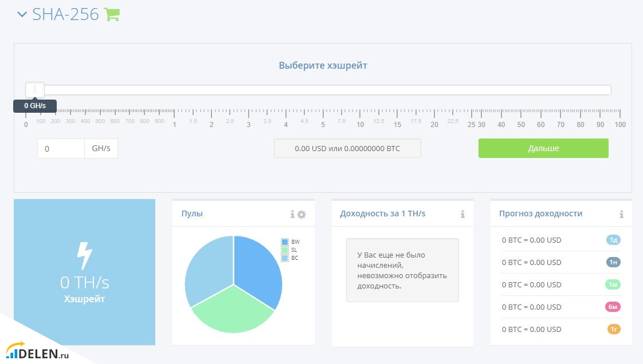Click the SHA-256 heading text

point(65,14)
